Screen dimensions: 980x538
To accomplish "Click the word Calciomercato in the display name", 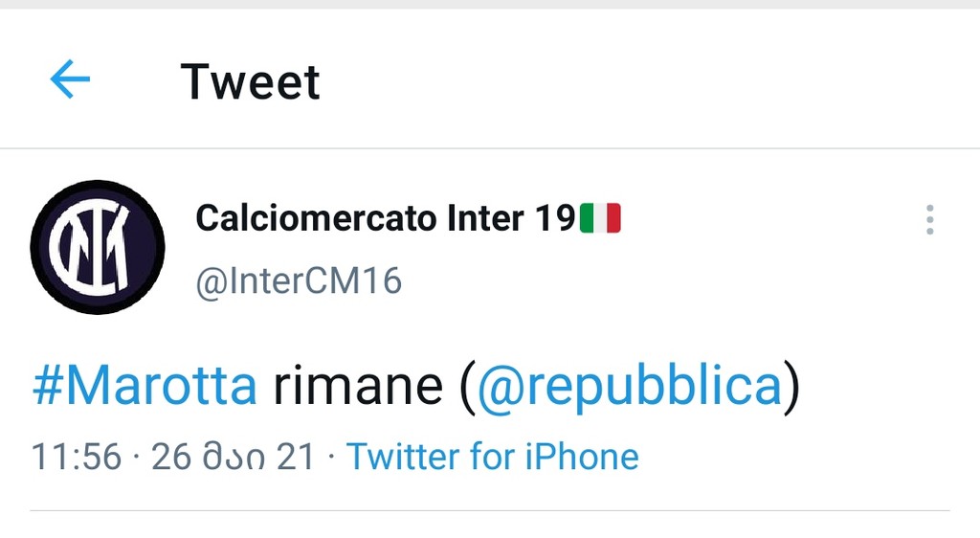I will click(x=316, y=218).
